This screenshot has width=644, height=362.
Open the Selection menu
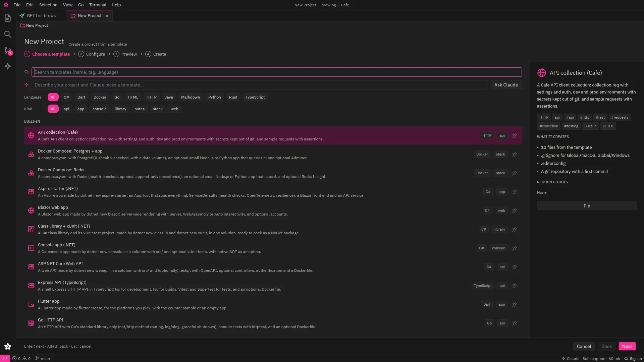[48, 5]
